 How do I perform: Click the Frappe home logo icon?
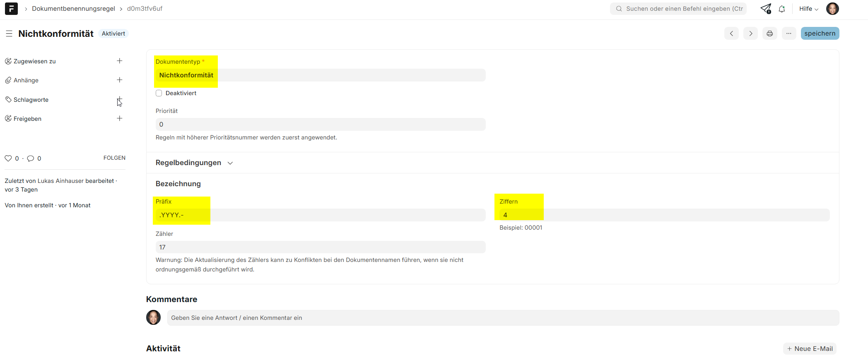[11, 9]
